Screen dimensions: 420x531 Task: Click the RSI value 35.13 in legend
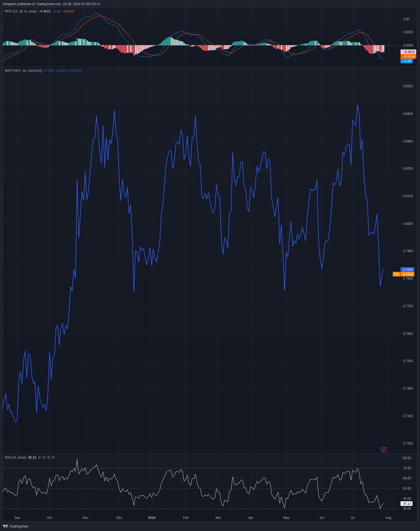[x=32, y=457]
